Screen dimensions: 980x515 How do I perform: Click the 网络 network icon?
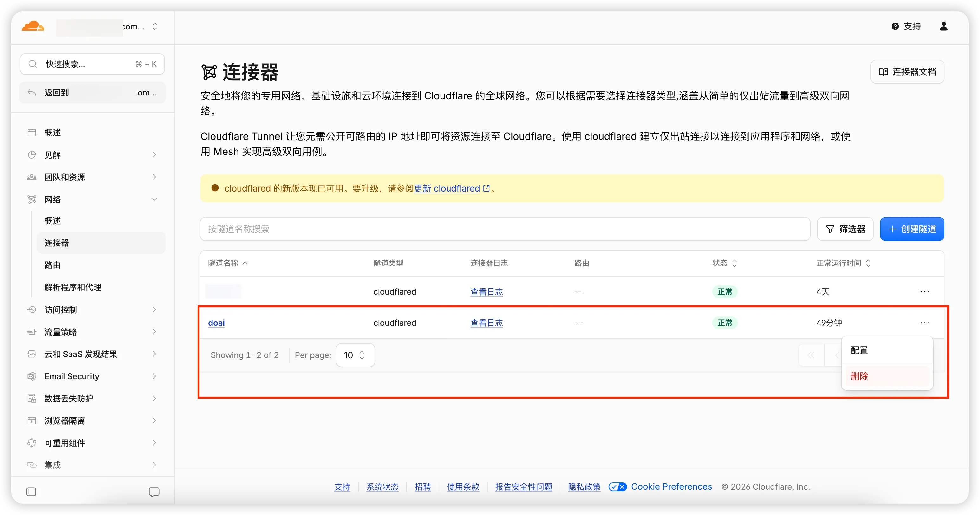coord(32,199)
